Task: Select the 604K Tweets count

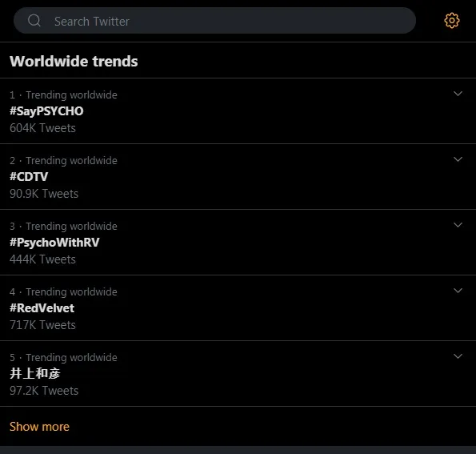Action: (x=42, y=128)
